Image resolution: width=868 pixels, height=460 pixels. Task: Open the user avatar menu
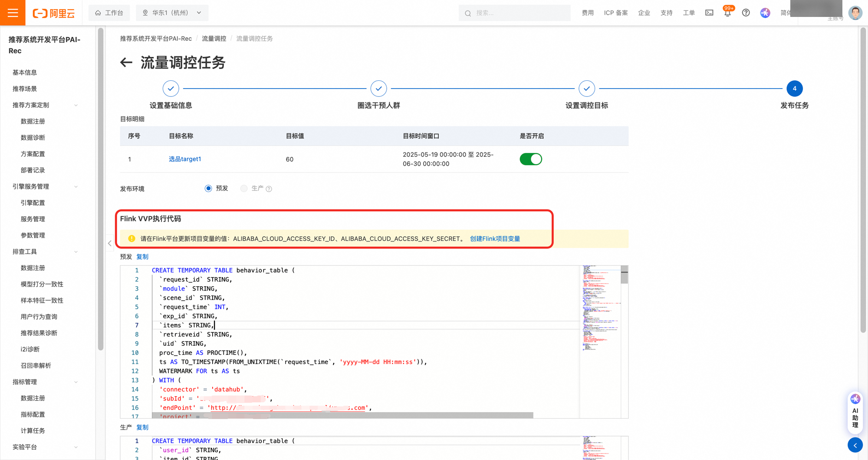point(855,13)
